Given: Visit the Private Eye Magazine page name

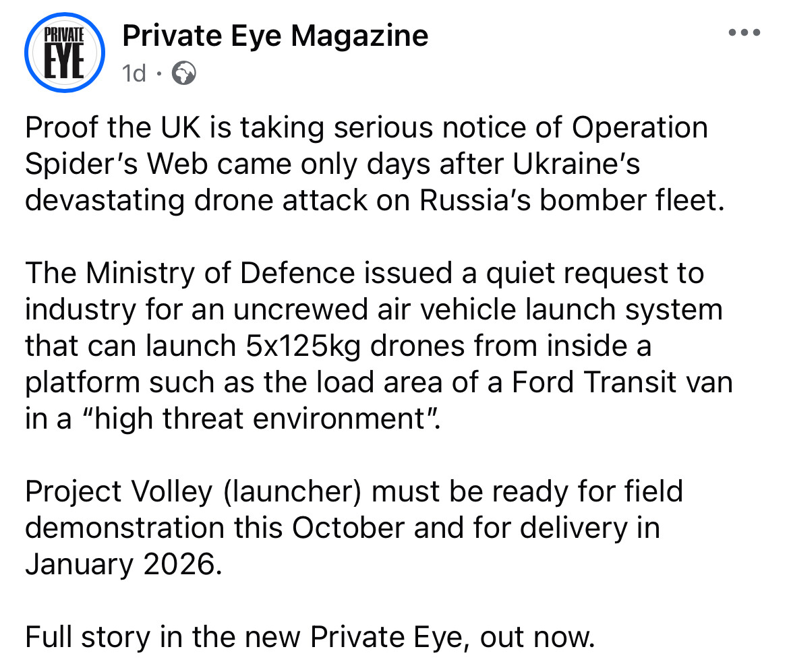Looking at the screenshot, I should (275, 36).
